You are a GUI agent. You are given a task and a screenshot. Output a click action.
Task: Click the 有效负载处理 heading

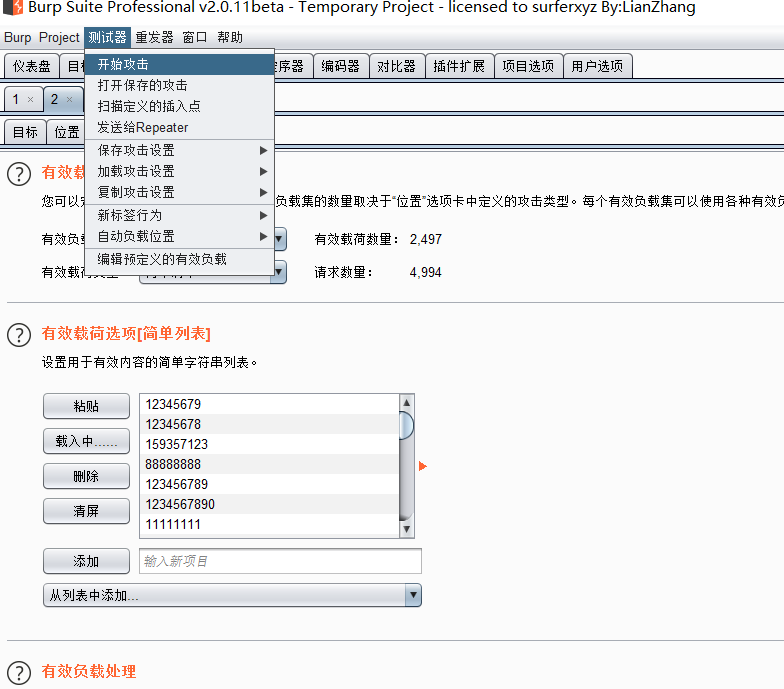pyautogui.click(x=88, y=672)
